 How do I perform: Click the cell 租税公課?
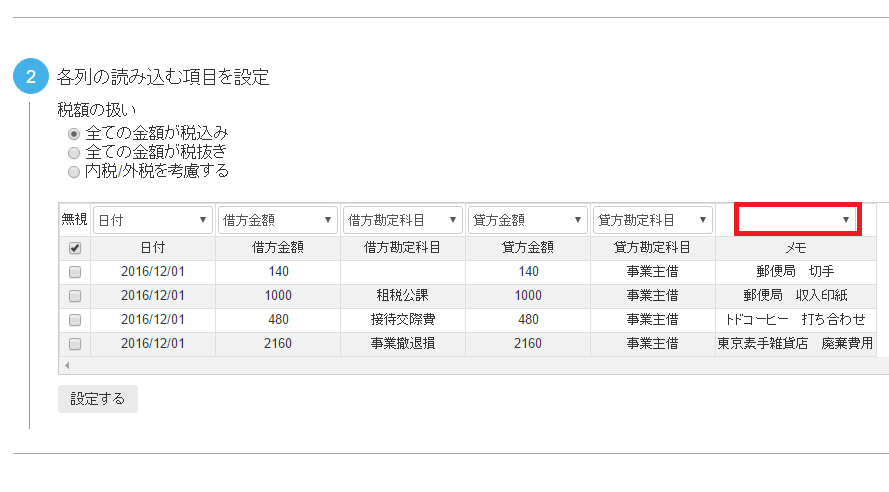point(403,296)
